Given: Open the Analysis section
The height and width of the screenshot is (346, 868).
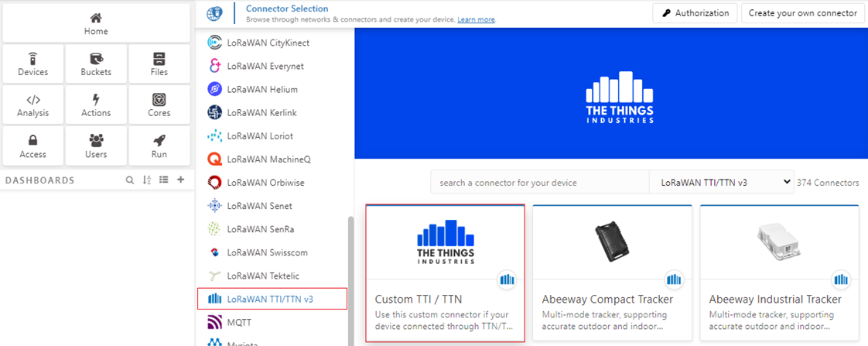Looking at the screenshot, I should point(33,105).
